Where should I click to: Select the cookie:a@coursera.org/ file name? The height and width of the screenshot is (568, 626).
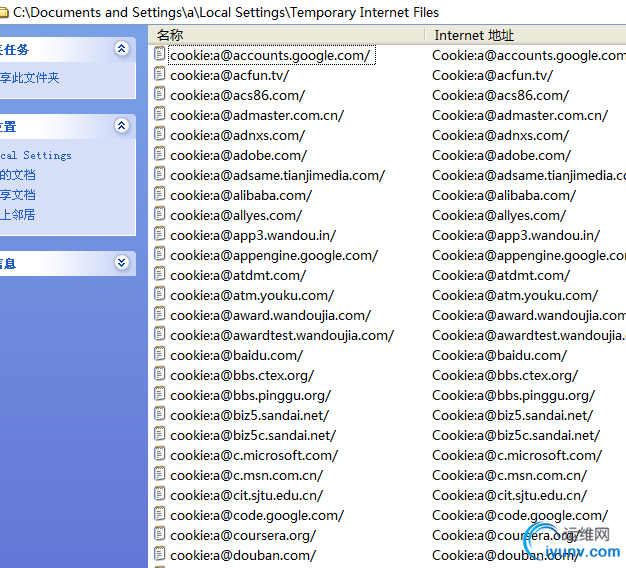click(243, 535)
